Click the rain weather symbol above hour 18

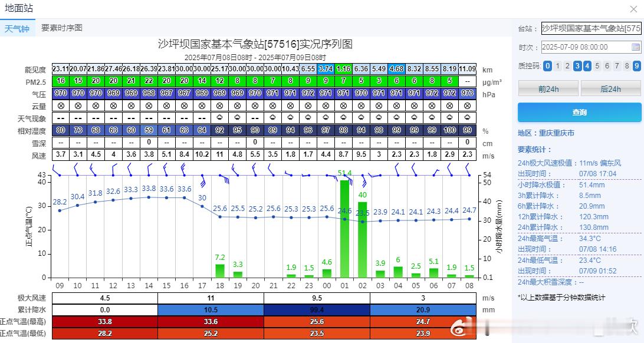(220, 117)
